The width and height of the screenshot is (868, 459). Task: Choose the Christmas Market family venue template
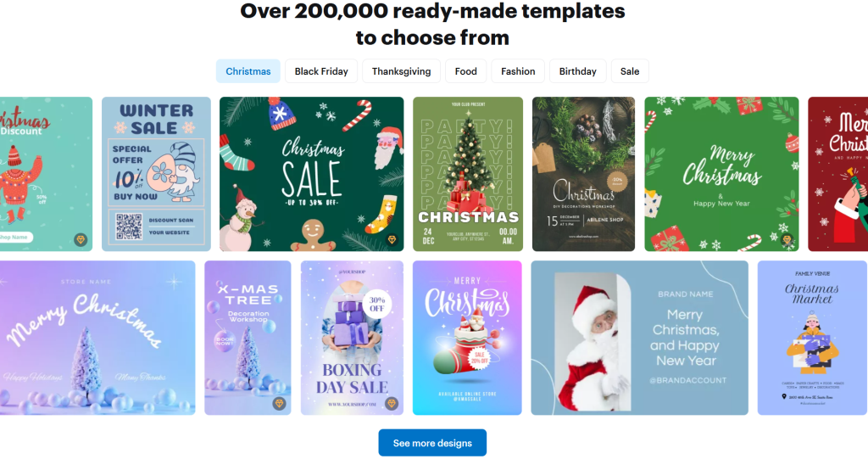click(812, 338)
